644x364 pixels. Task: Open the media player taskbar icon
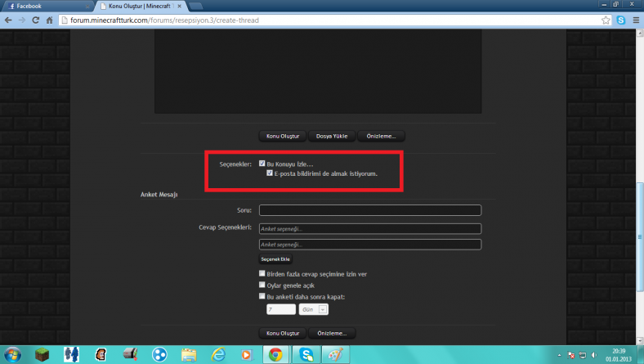[x=247, y=354]
